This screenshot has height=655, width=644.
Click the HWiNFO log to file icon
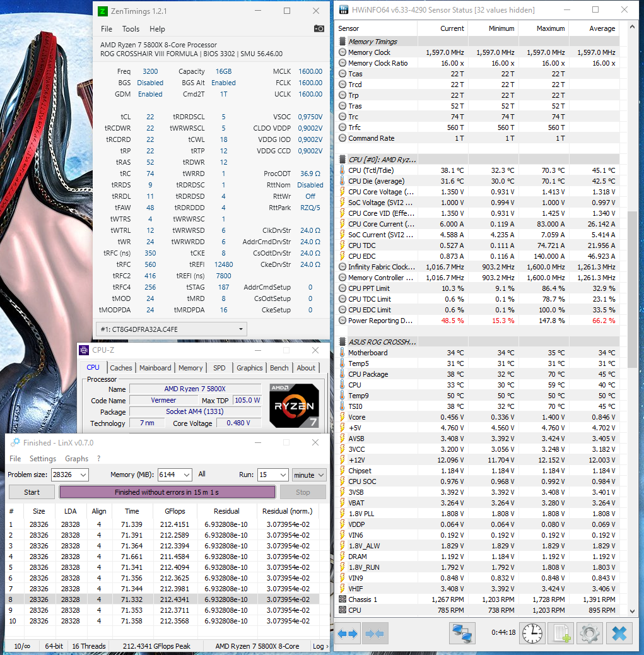(x=561, y=634)
